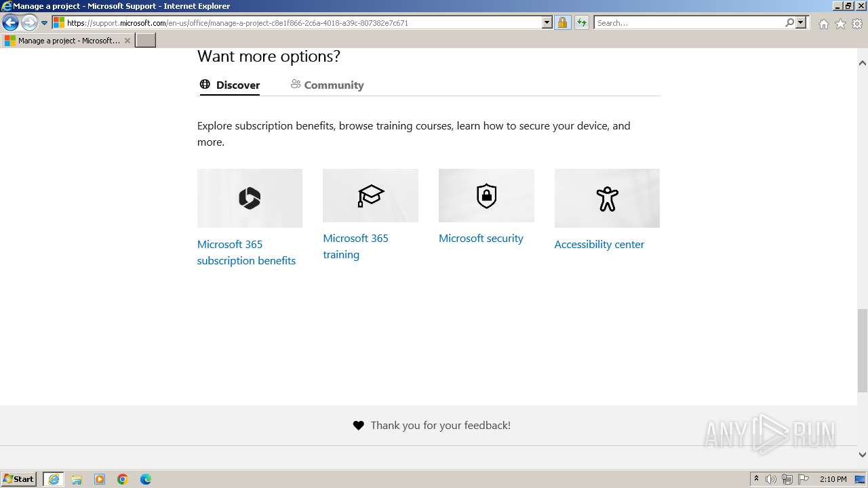Open Windows Media Player taskbar icon
The height and width of the screenshot is (488, 868).
pyautogui.click(x=100, y=479)
